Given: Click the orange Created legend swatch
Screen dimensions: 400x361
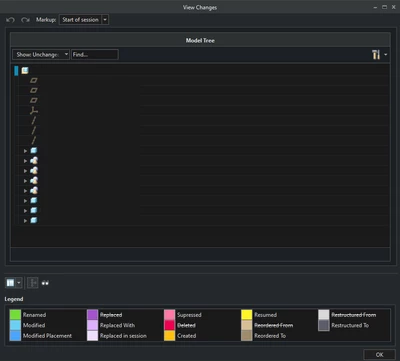Looking at the screenshot, I should [x=170, y=336].
